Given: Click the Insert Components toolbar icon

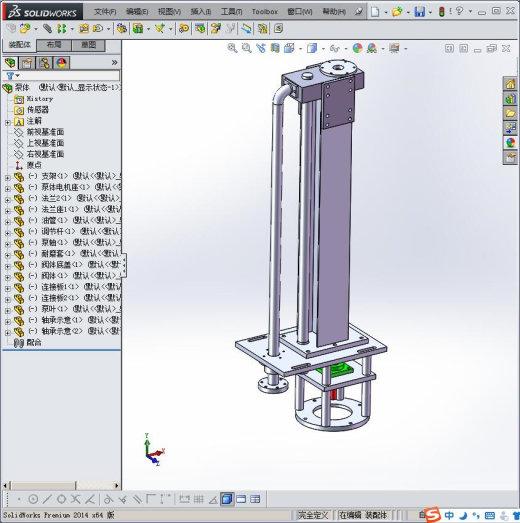Looking at the screenshot, I should 25,29.
